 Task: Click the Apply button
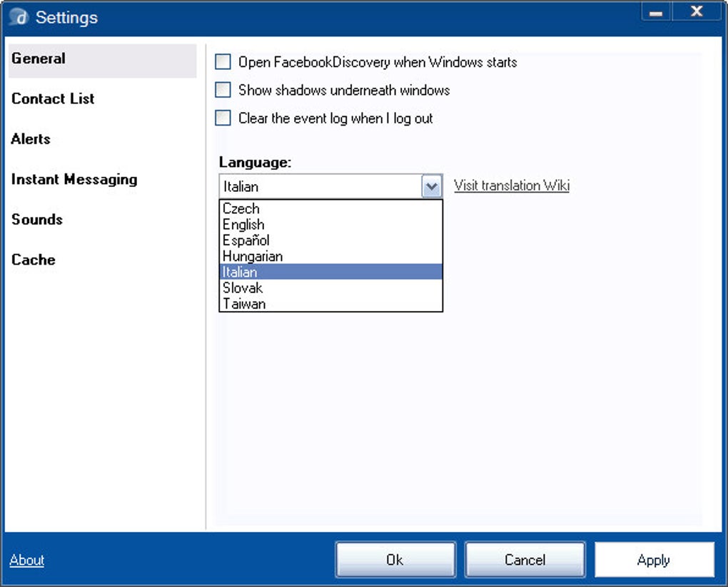pyautogui.click(x=654, y=560)
